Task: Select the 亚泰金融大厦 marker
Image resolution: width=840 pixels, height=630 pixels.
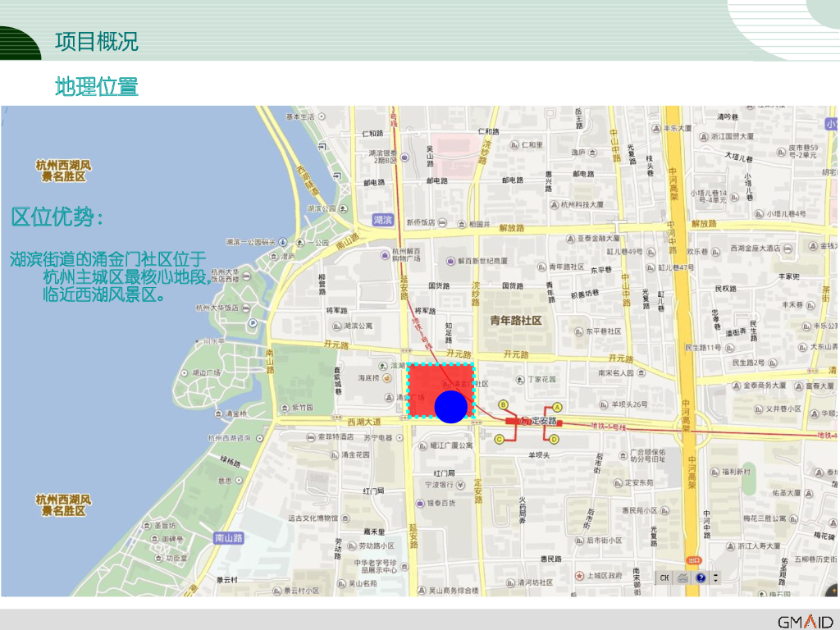Action: click(x=570, y=239)
